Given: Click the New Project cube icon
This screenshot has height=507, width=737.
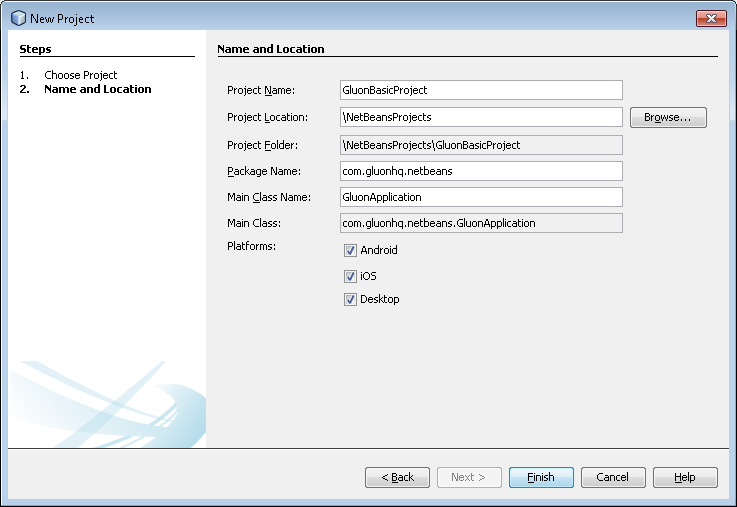Looking at the screenshot, I should (x=18, y=18).
